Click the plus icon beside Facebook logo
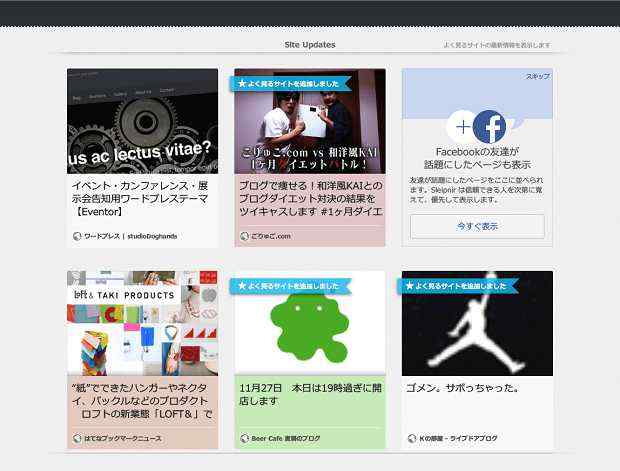The image size is (620, 471). [462, 127]
